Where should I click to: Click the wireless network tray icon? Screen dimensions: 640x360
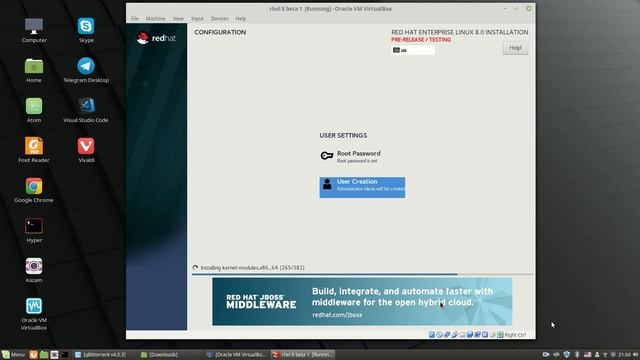(x=605, y=355)
